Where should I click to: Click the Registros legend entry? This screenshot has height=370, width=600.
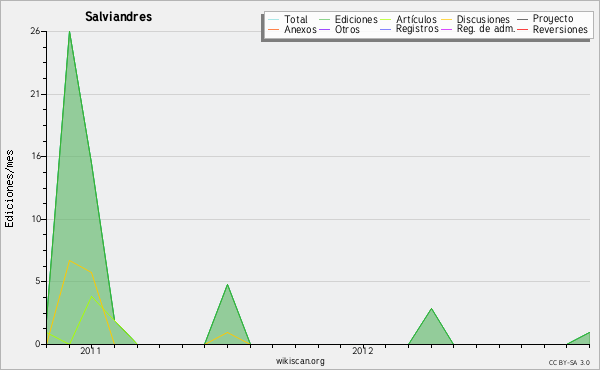(409, 29)
